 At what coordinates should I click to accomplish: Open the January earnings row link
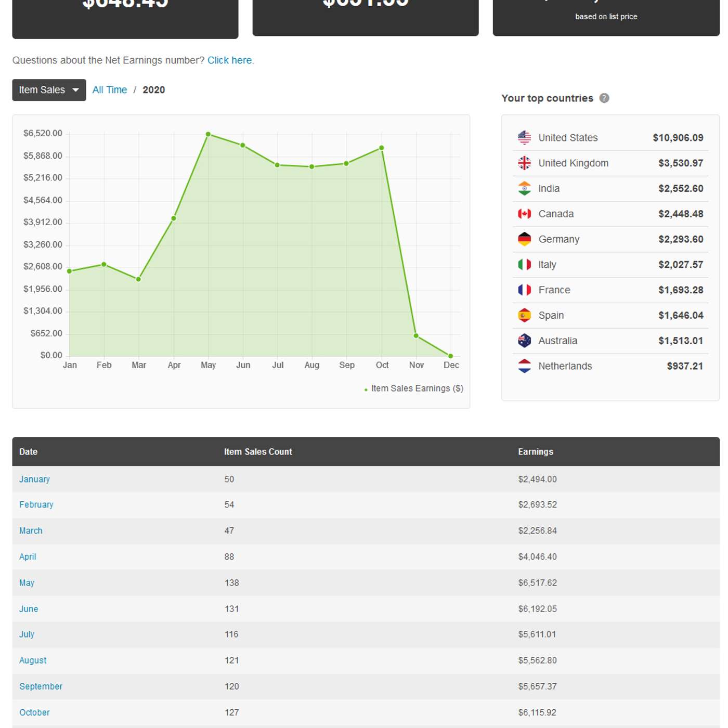click(34, 479)
